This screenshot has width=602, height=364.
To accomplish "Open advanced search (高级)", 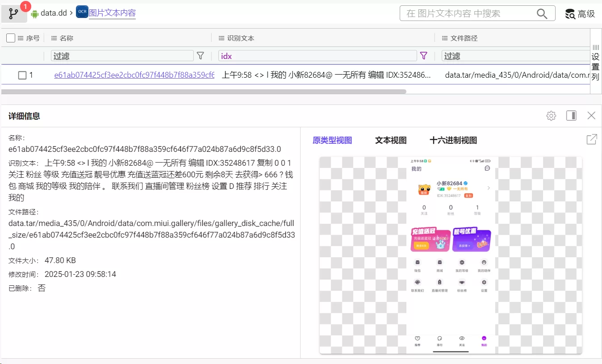I will pos(580,14).
